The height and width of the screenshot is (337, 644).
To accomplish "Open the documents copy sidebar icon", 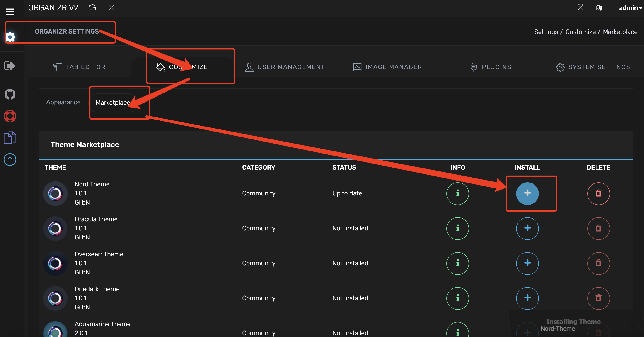I will pos(10,138).
